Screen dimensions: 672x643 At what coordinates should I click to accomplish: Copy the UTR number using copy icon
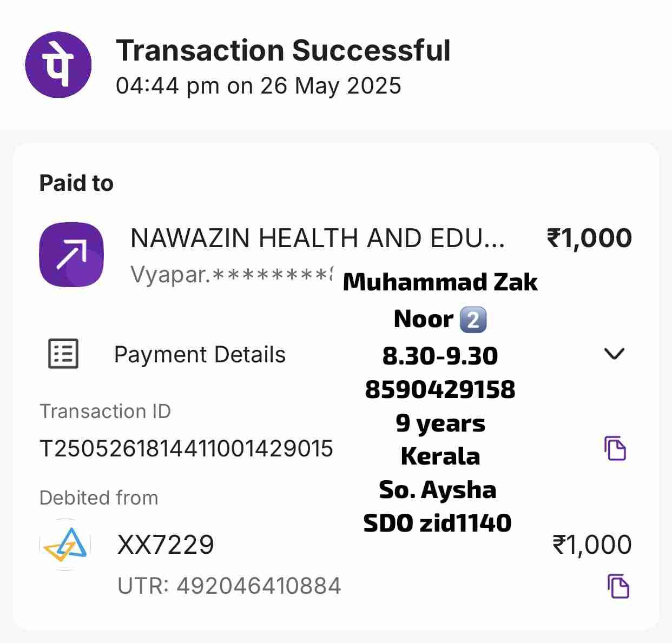tap(617, 586)
